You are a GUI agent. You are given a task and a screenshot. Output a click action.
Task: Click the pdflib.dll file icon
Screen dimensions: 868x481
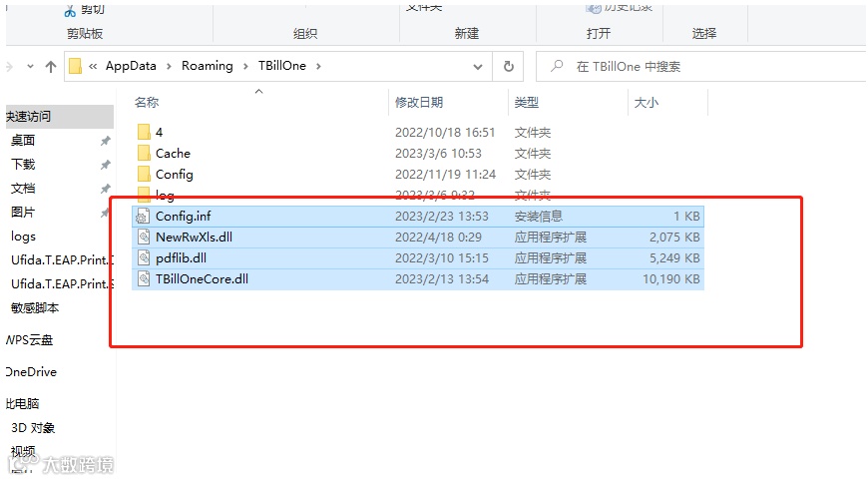pyautogui.click(x=144, y=257)
